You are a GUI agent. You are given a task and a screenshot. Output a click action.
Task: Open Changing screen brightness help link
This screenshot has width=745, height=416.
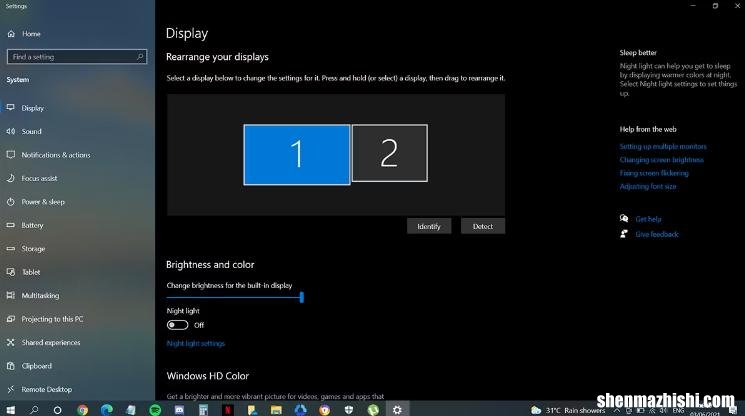(661, 160)
